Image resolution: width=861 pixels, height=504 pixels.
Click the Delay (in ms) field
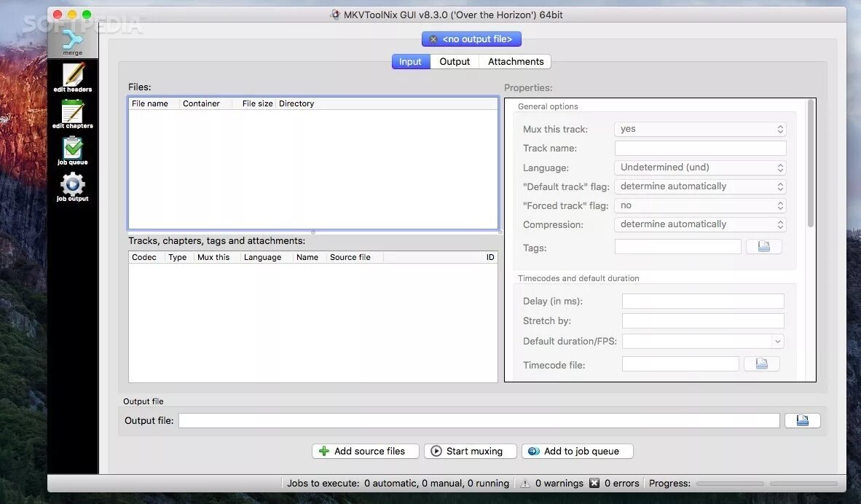(x=703, y=301)
